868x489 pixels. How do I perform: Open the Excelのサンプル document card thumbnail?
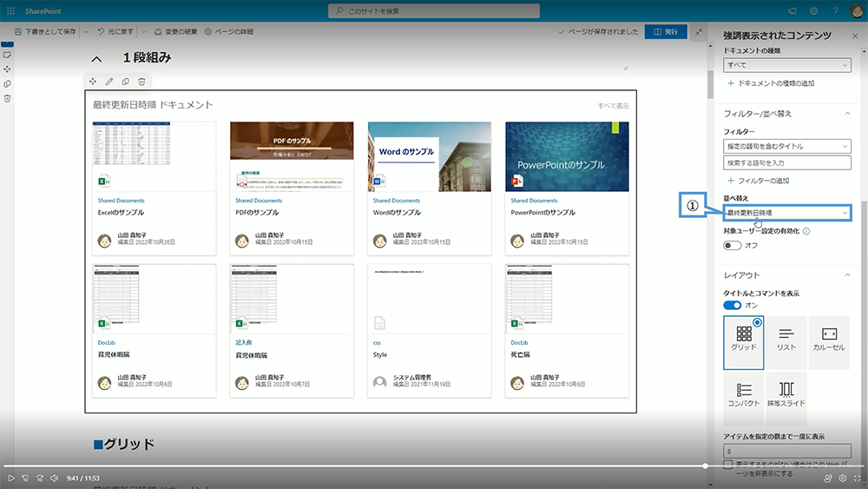[154, 156]
